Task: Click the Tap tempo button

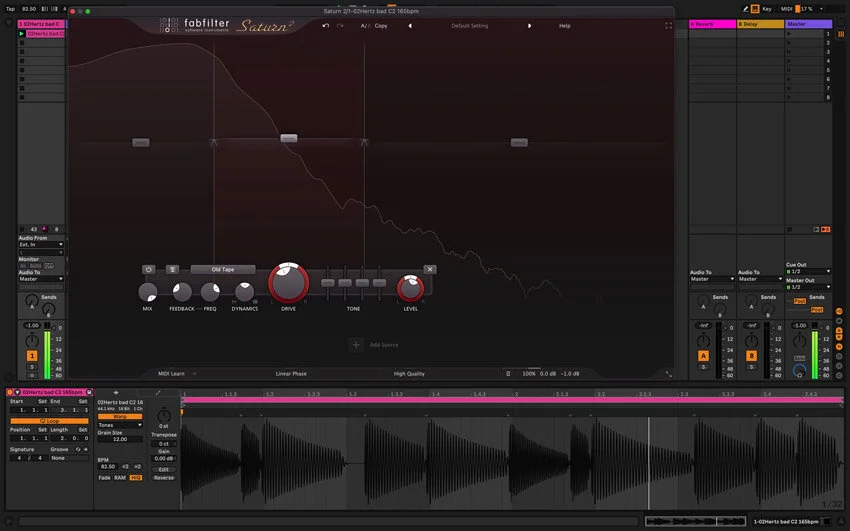Action: (10, 9)
